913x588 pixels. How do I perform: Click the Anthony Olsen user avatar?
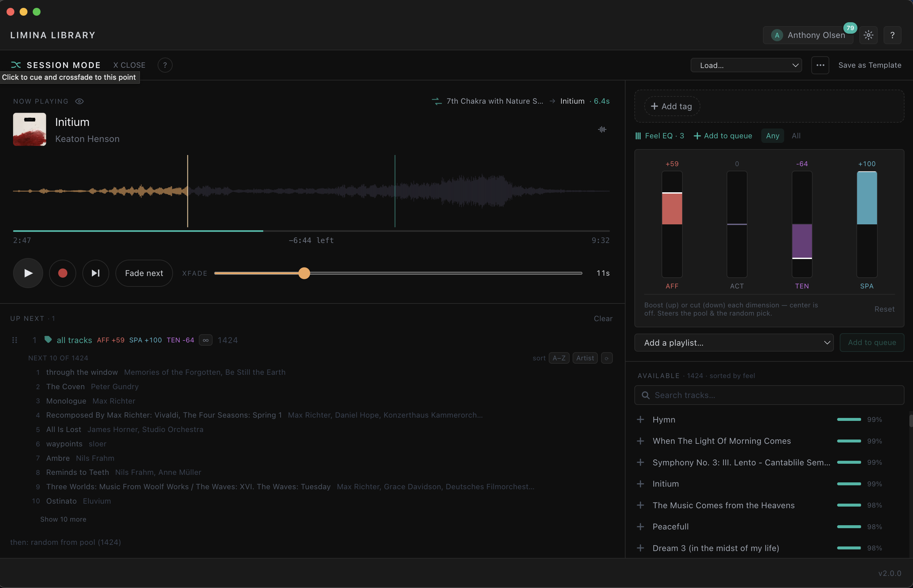(x=777, y=35)
